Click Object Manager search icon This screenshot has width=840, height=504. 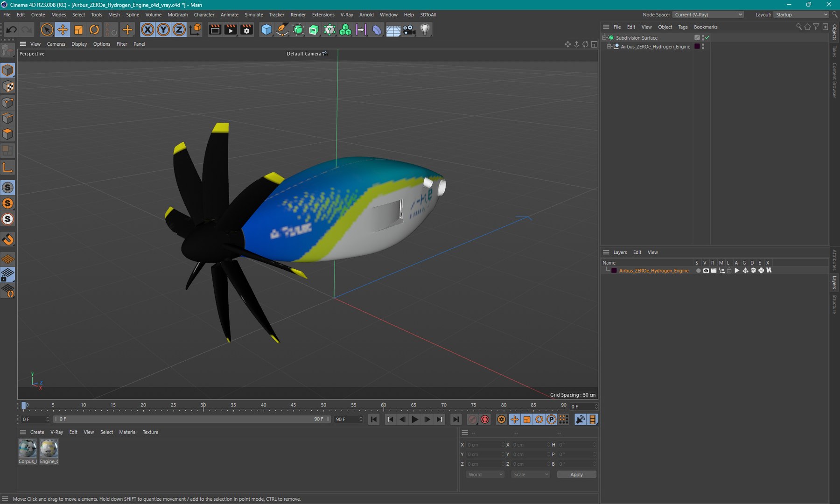(x=799, y=27)
